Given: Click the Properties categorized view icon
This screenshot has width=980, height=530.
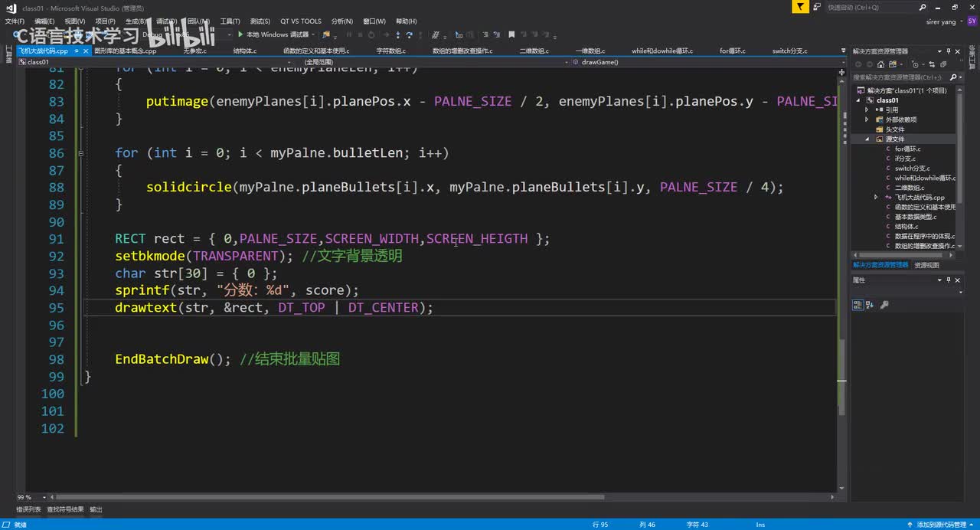Looking at the screenshot, I should (857, 305).
